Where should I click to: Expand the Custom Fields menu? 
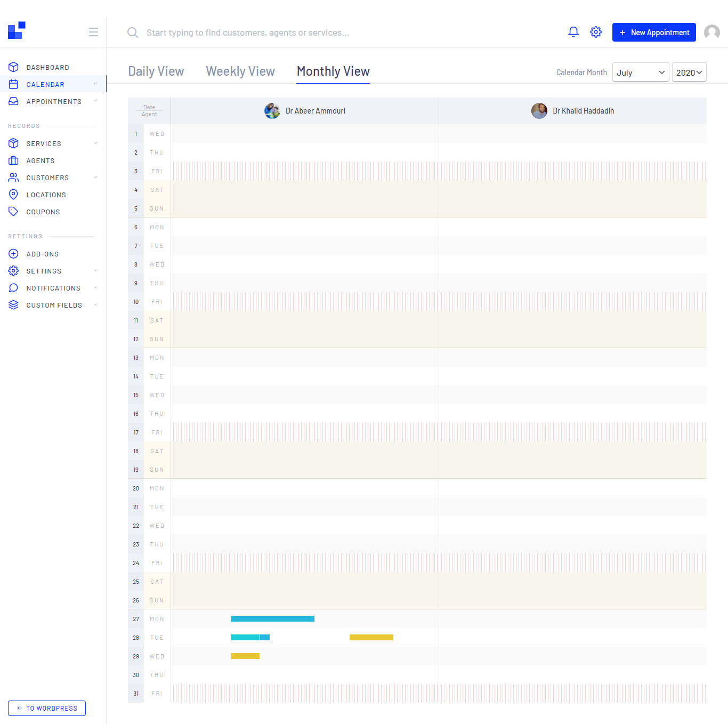point(95,304)
